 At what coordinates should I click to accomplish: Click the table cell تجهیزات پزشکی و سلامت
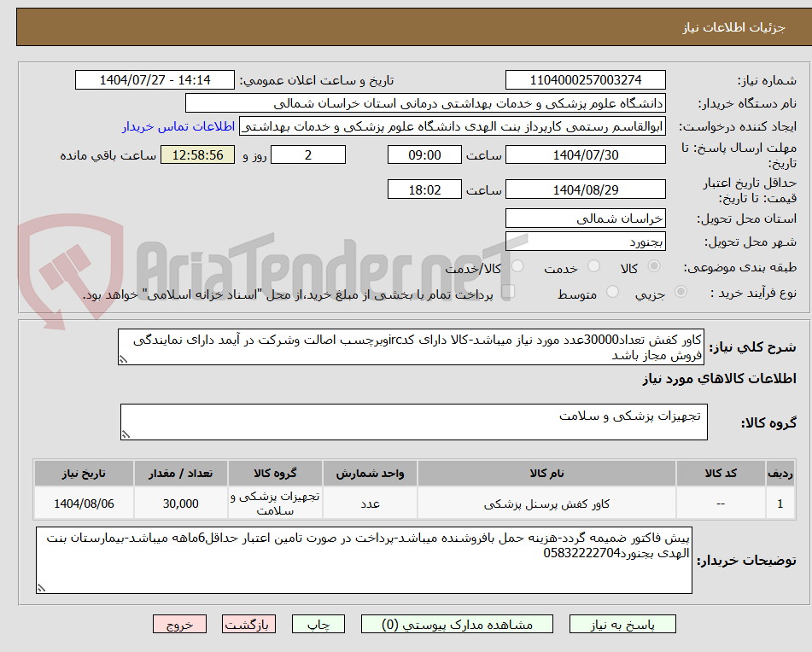point(275,504)
